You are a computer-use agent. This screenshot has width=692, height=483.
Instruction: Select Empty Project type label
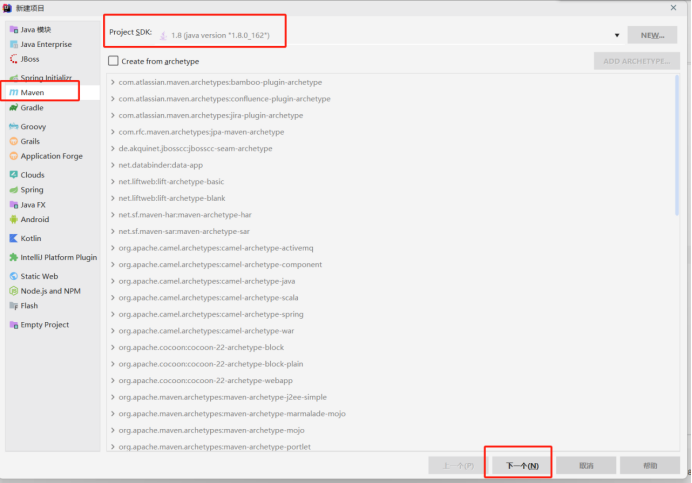click(45, 325)
